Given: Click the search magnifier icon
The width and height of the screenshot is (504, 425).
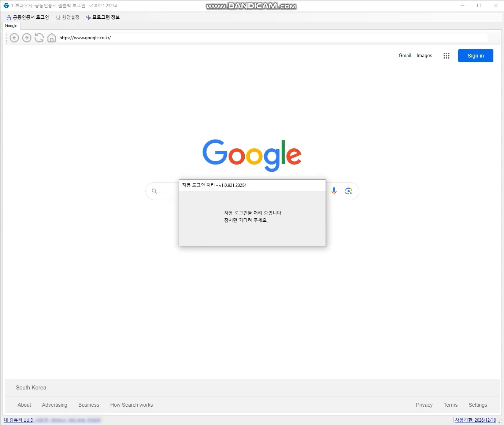Looking at the screenshot, I should [x=155, y=191].
